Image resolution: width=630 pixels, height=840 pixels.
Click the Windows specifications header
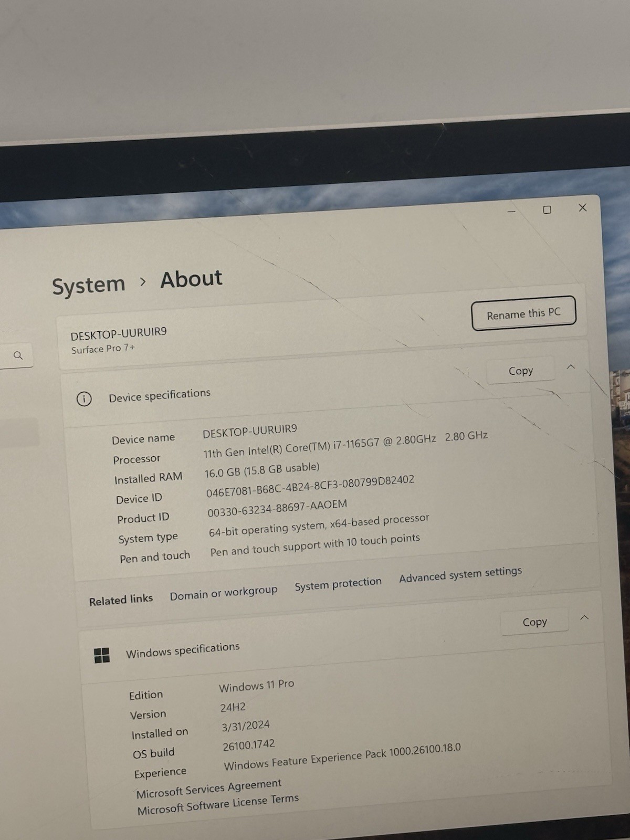pyautogui.click(x=183, y=650)
